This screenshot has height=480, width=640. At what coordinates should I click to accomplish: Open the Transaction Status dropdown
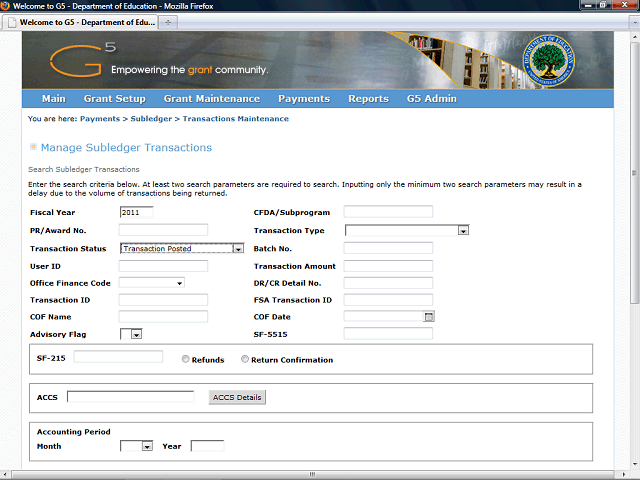(x=182, y=248)
